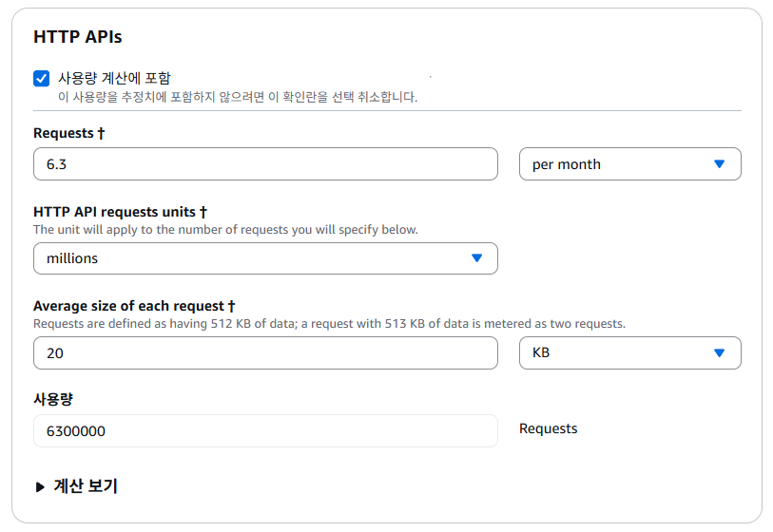Click the blue arrow on KB selector
The width and height of the screenshot is (773, 532).
719,352
